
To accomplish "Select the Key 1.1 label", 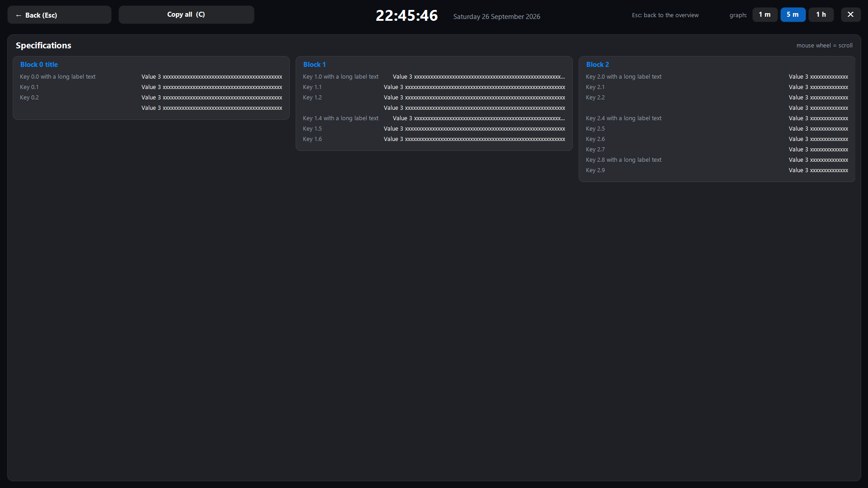I will pyautogui.click(x=312, y=87).
